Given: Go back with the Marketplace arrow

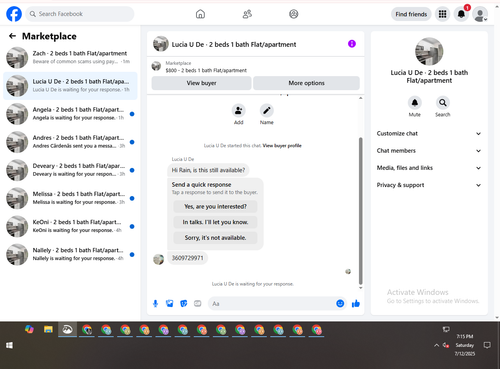Looking at the screenshot, I should pos(12,36).
